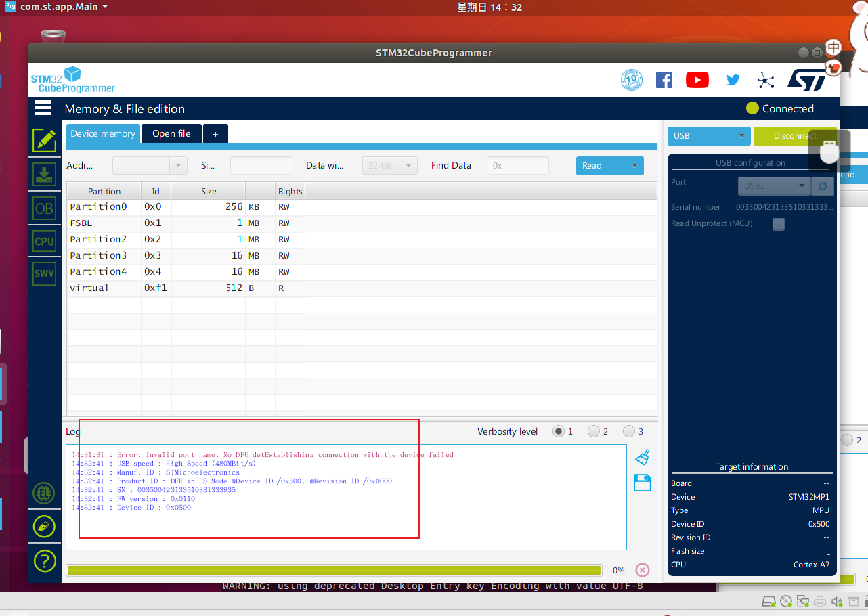Open the external loader chip icon
The width and height of the screenshot is (868, 616).
(45, 493)
